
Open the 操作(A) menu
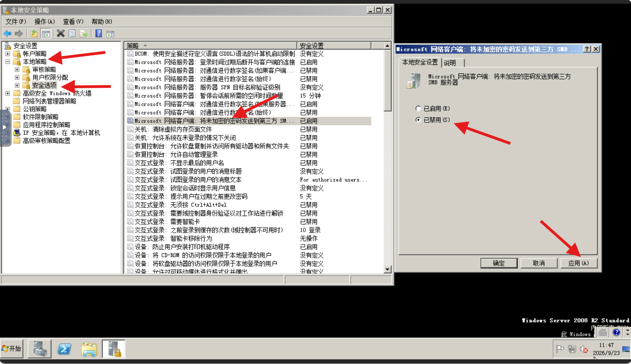45,21
